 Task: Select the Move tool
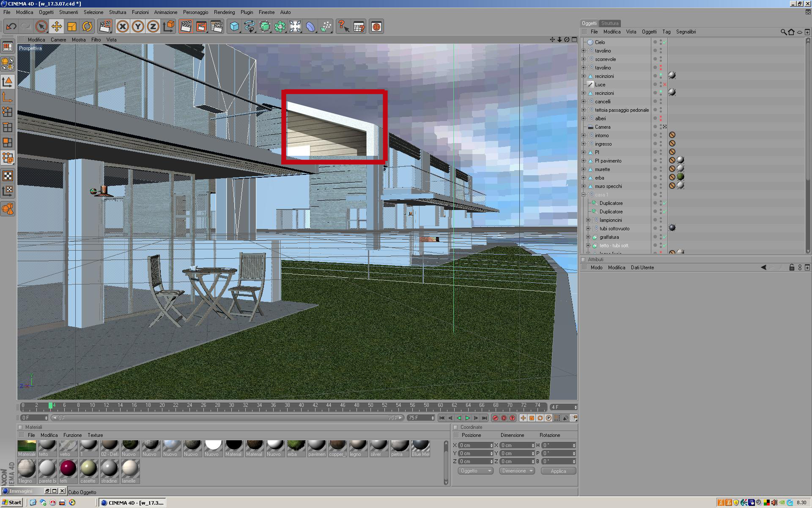pyautogui.click(x=56, y=27)
